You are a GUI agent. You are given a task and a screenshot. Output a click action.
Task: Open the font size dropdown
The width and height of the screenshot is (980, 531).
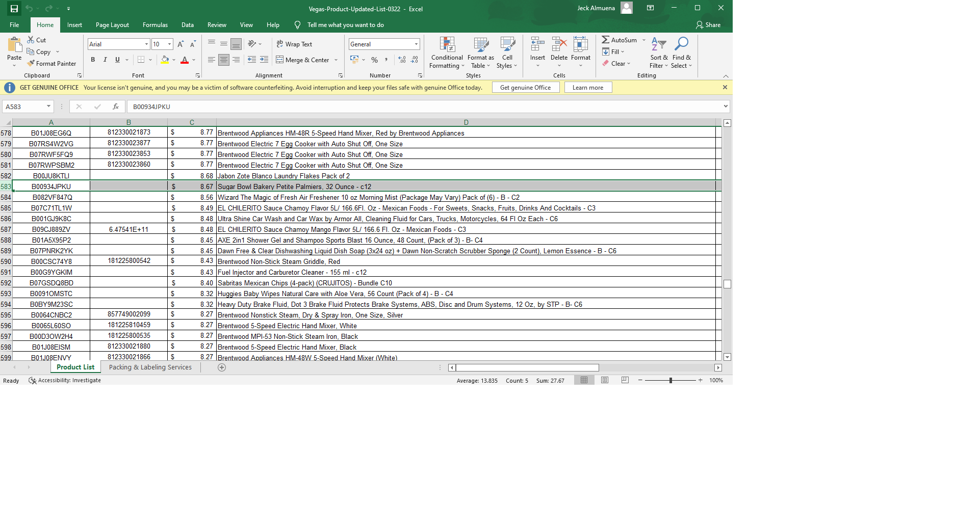pyautogui.click(x=169, y=44)
